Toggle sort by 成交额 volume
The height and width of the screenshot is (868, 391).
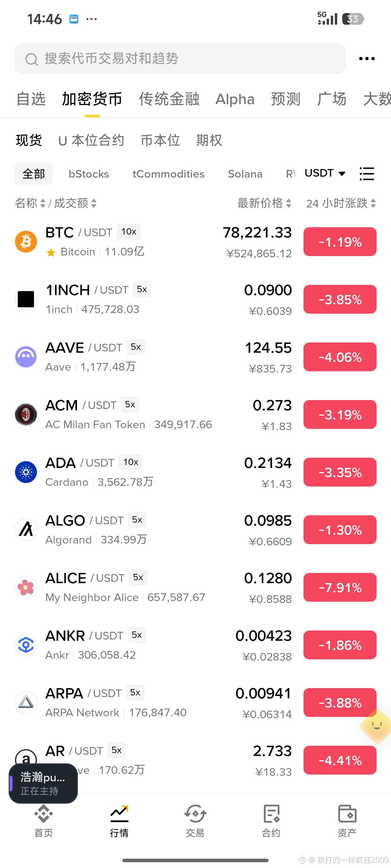(x=75, y=203)
